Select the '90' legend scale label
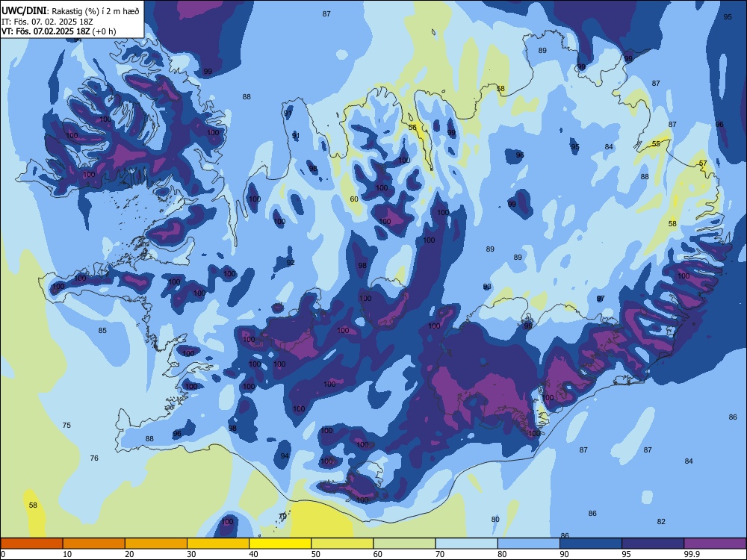 point(564,554)
